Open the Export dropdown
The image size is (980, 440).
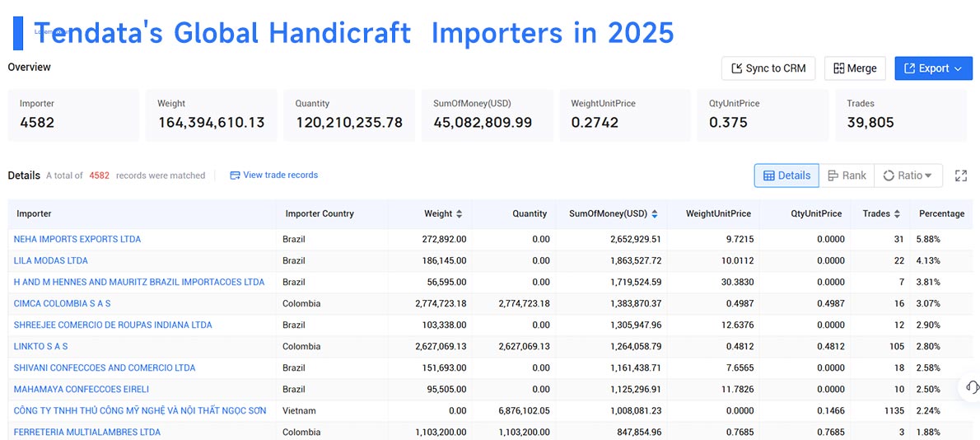(x=933, y=68)
